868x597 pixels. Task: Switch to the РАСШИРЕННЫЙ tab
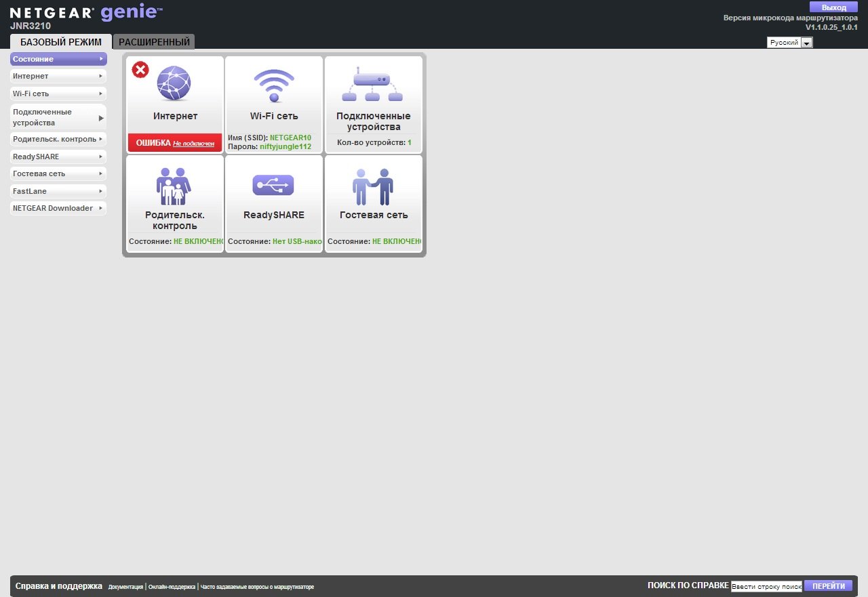[154, 42]
